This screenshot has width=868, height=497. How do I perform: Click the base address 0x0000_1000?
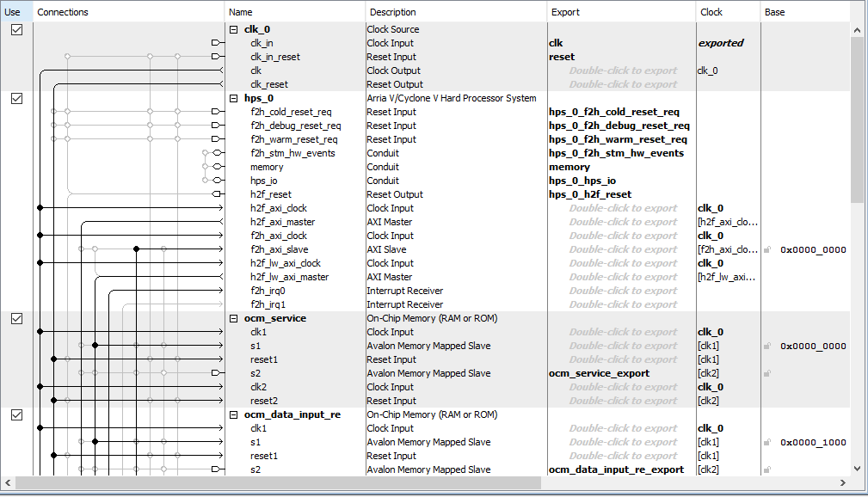[x=813, y=442]
